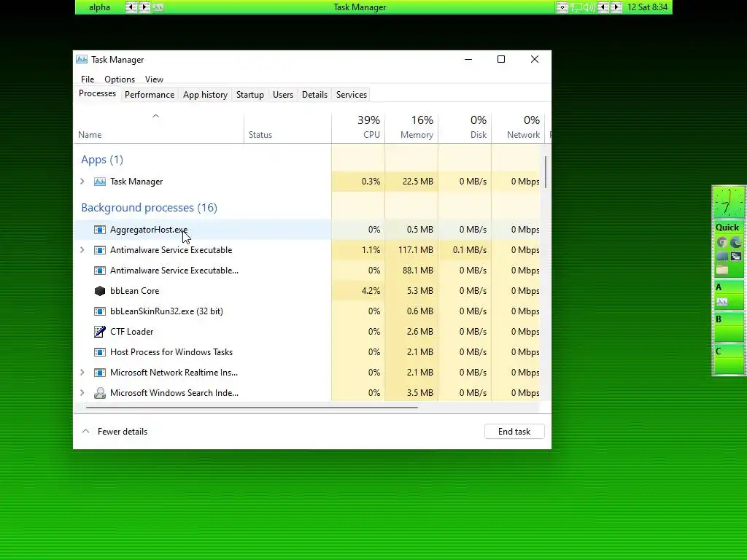Switch to the Startup tab
Screen dimensions: 747x560
point(250,95)
